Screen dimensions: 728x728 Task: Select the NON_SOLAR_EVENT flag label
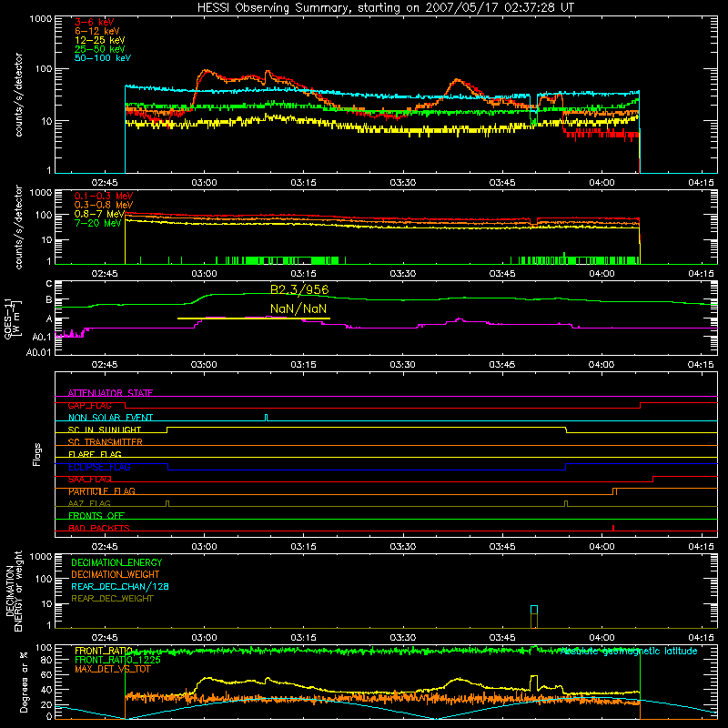[110, 418]
